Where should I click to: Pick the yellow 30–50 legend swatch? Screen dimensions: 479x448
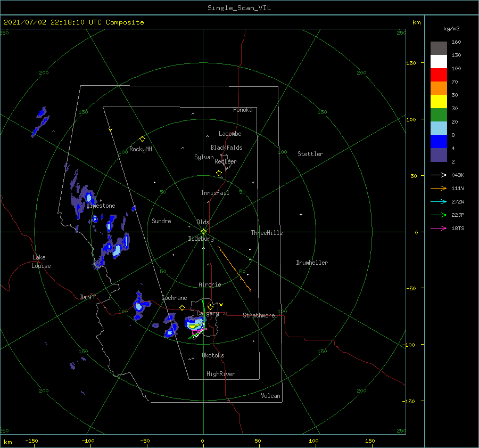tap(439, 102)
